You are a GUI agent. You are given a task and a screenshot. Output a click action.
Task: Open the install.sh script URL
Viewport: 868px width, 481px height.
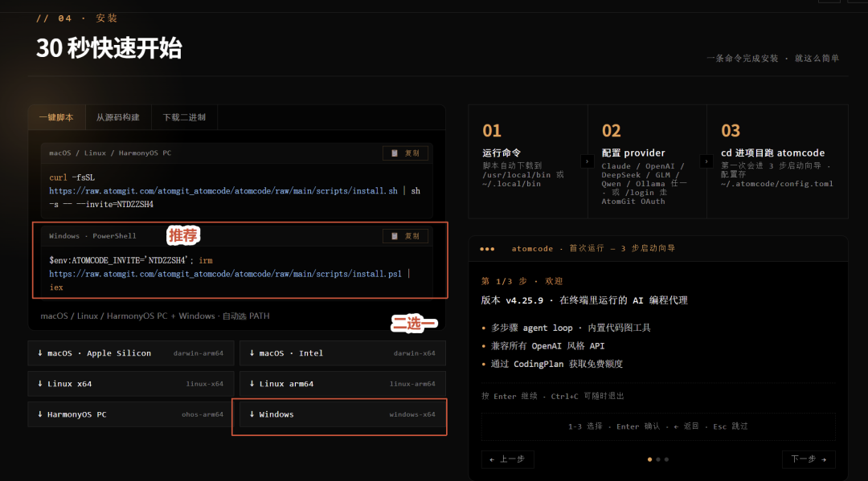pos(223,191)
